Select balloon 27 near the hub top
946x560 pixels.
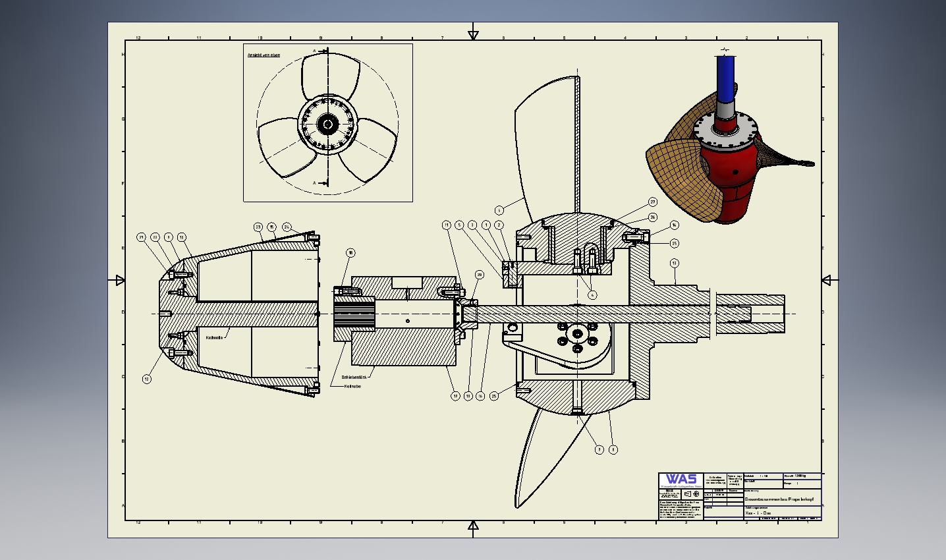click(653, 202)
